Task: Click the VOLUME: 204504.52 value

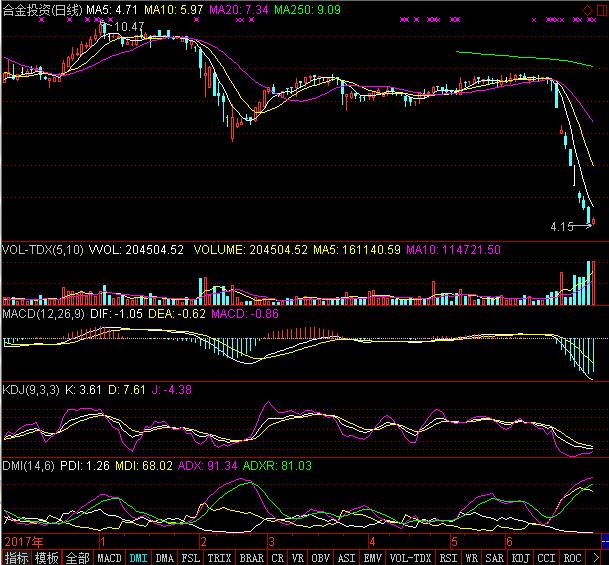Action: (251, 250)
